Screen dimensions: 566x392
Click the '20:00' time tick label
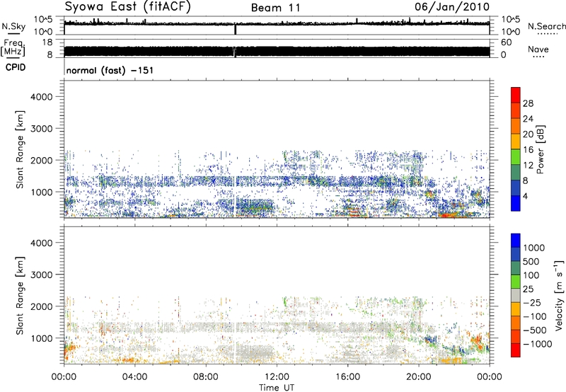(x=419, y=377)
